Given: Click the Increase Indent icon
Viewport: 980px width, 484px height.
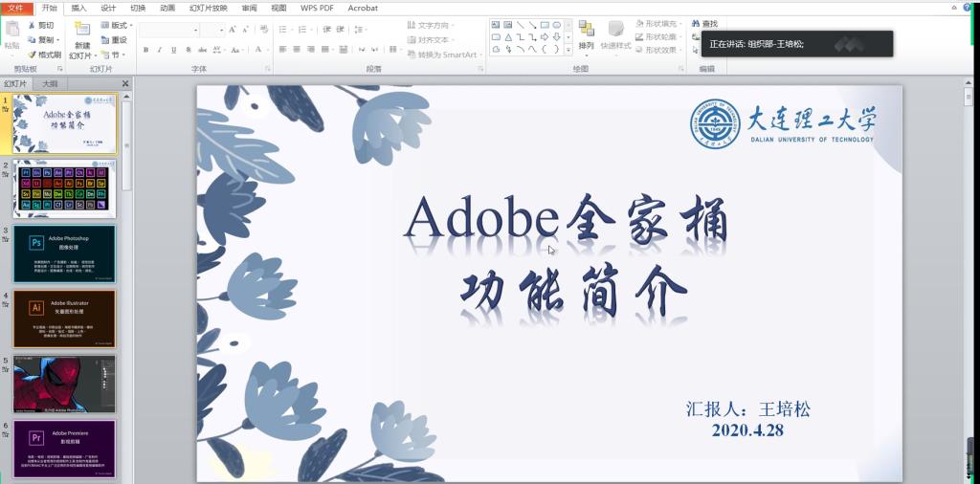Looking at the screenshot, I should [341, 30].
